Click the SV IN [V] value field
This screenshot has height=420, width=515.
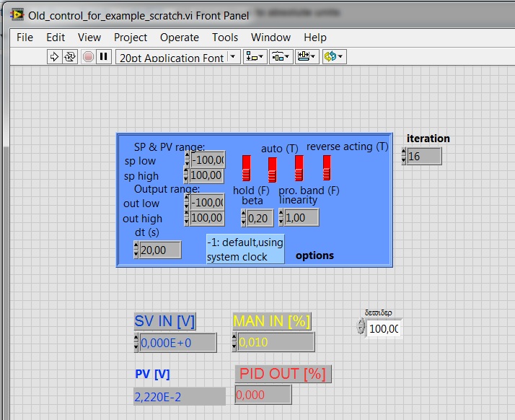point(177,343)
